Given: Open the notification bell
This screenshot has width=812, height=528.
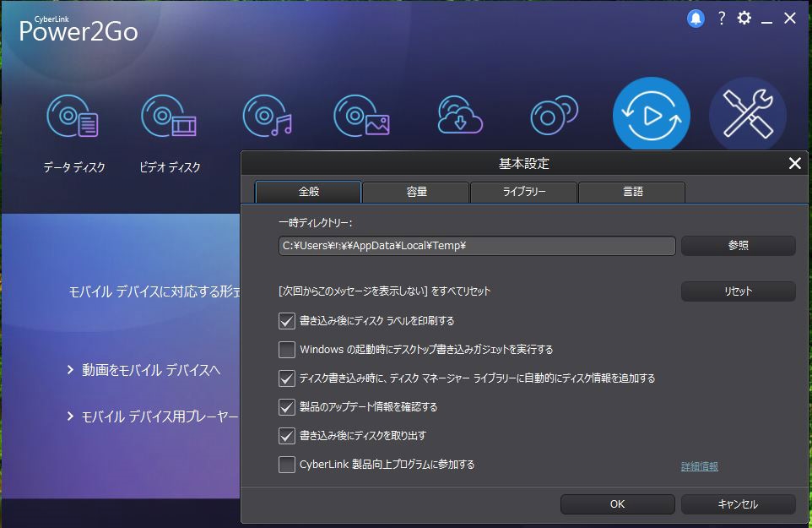Looking at the screenshot, I should click(695, 18).
